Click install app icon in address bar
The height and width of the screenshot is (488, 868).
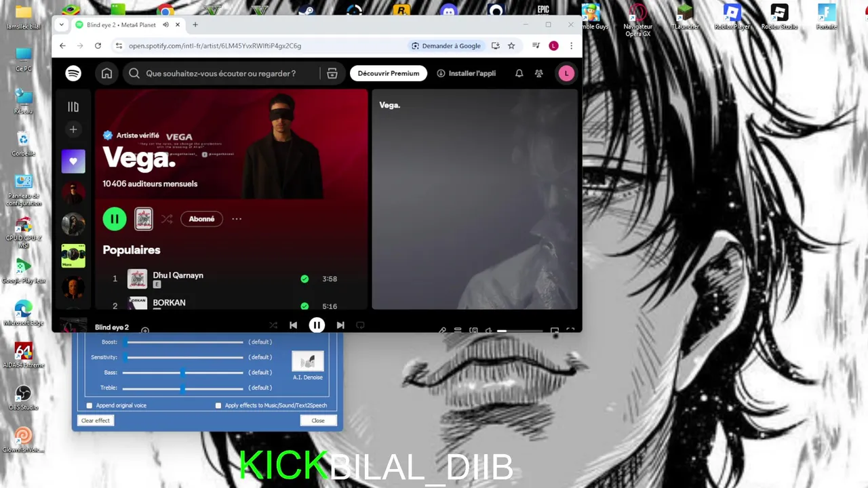[x=496, y=45]
